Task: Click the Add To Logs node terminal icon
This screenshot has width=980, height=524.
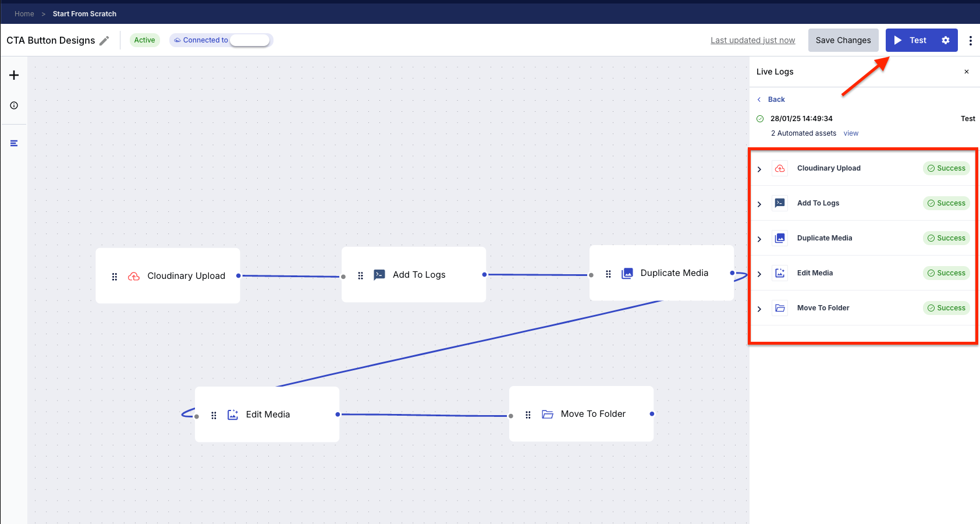Action: (379, 275)
